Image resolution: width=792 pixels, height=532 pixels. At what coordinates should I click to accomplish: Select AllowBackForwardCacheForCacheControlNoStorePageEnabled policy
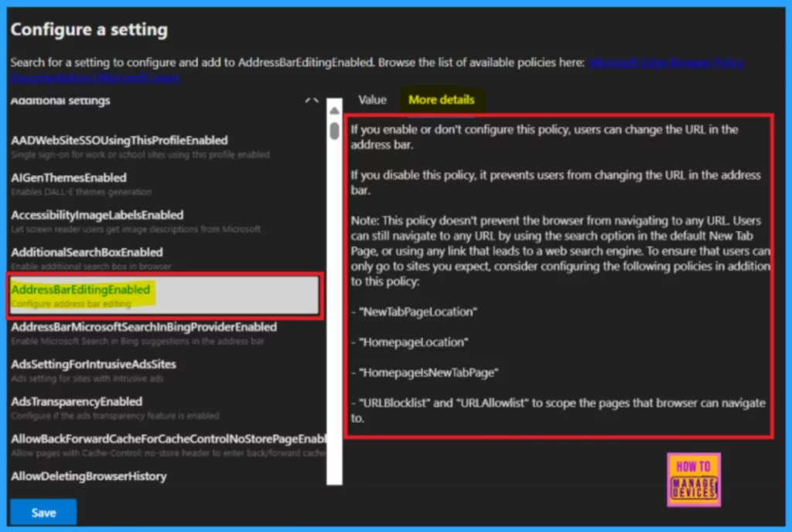tap(168, 445)
